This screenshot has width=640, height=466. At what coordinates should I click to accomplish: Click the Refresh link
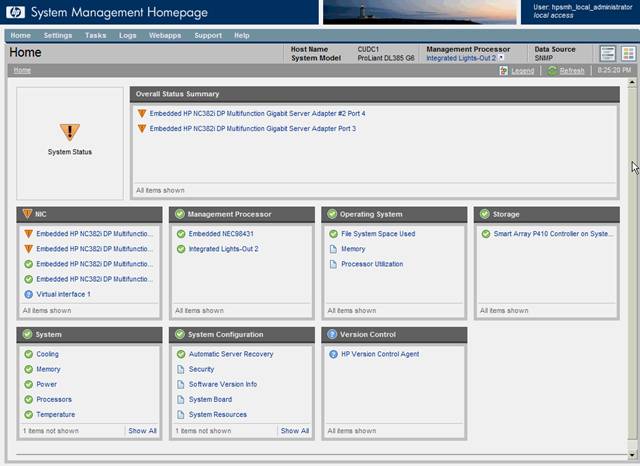tap(572, 71)
